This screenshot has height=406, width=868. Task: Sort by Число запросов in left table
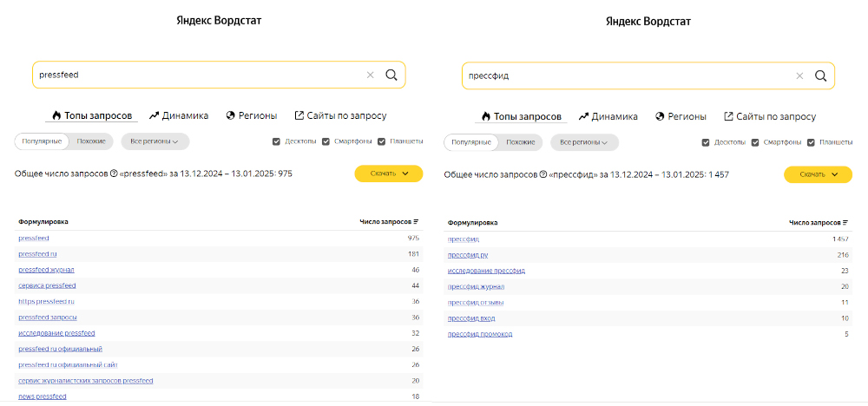[389, 222]
